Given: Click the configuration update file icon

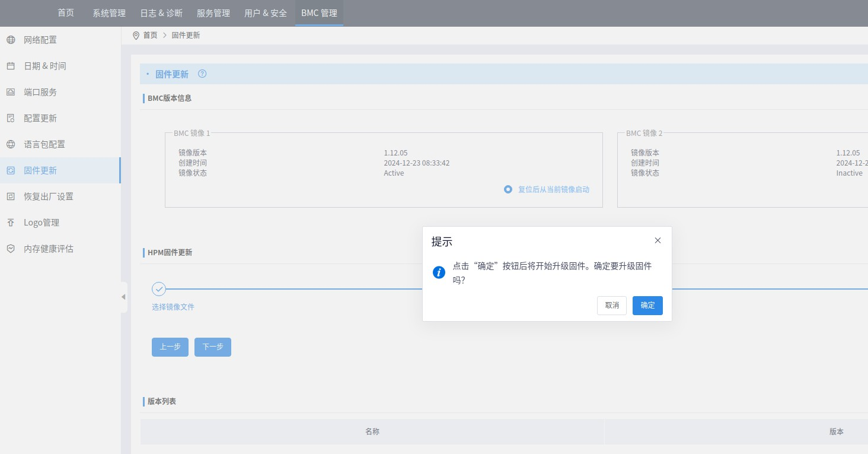Looking at the screenshot, I should point(11,118).
